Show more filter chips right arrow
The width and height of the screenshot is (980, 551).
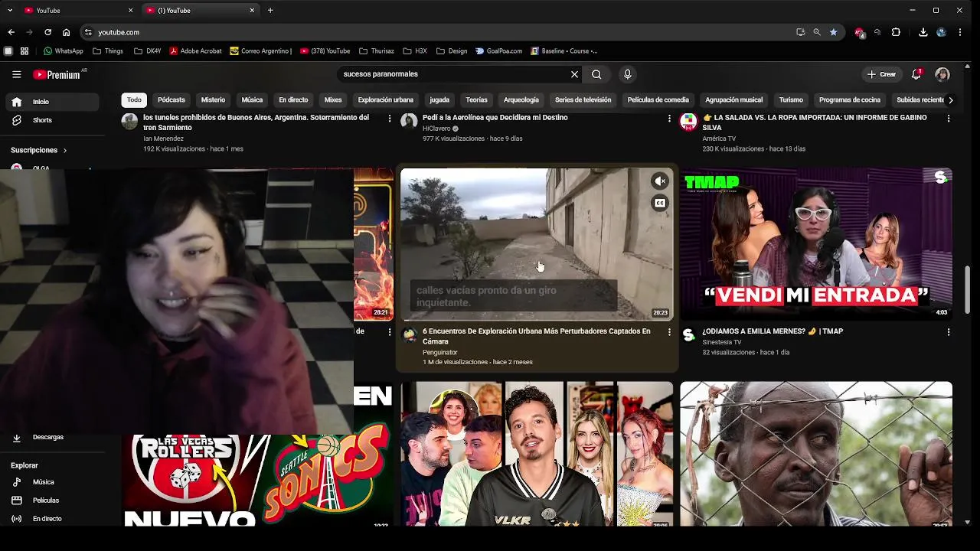tap(951, 100)
